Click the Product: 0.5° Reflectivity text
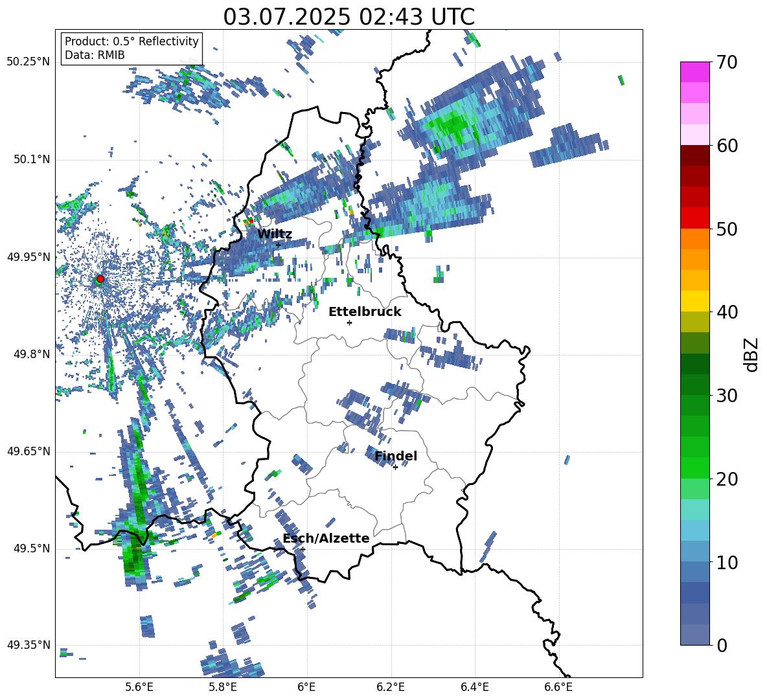767x700 pixels. click(132, 41)
